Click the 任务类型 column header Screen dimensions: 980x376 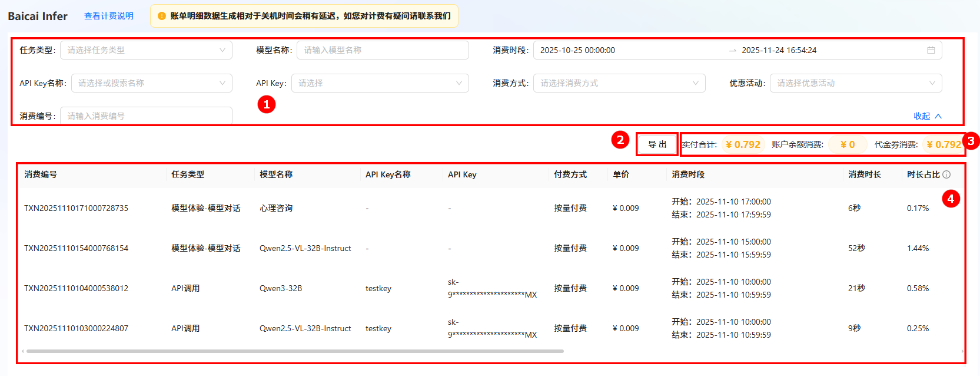[188, 174]
